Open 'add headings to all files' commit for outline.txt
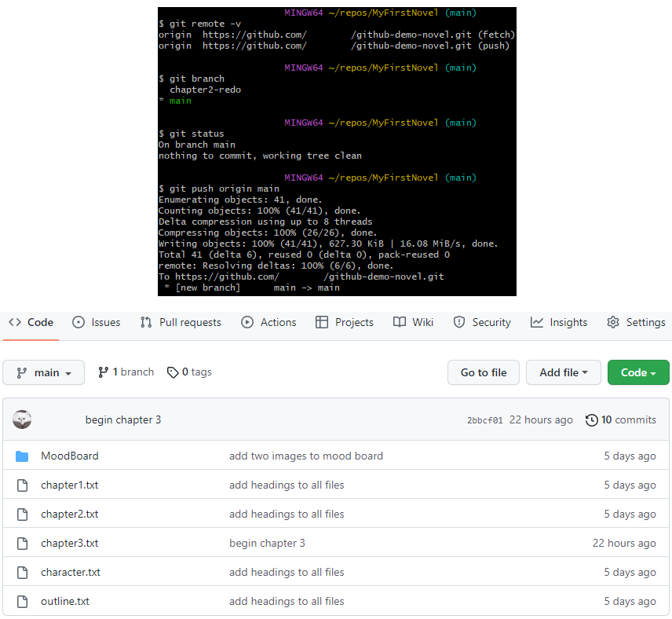 pos(287,602)
